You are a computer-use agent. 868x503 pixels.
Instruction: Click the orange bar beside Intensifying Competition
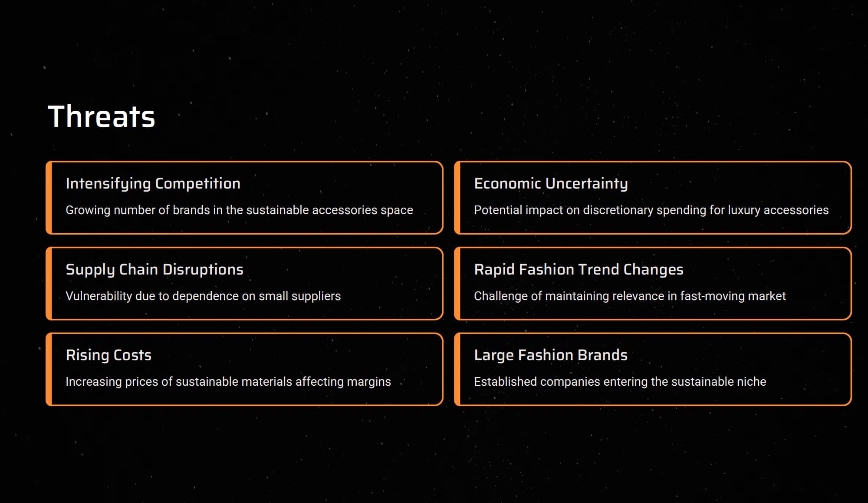(49, 198)
